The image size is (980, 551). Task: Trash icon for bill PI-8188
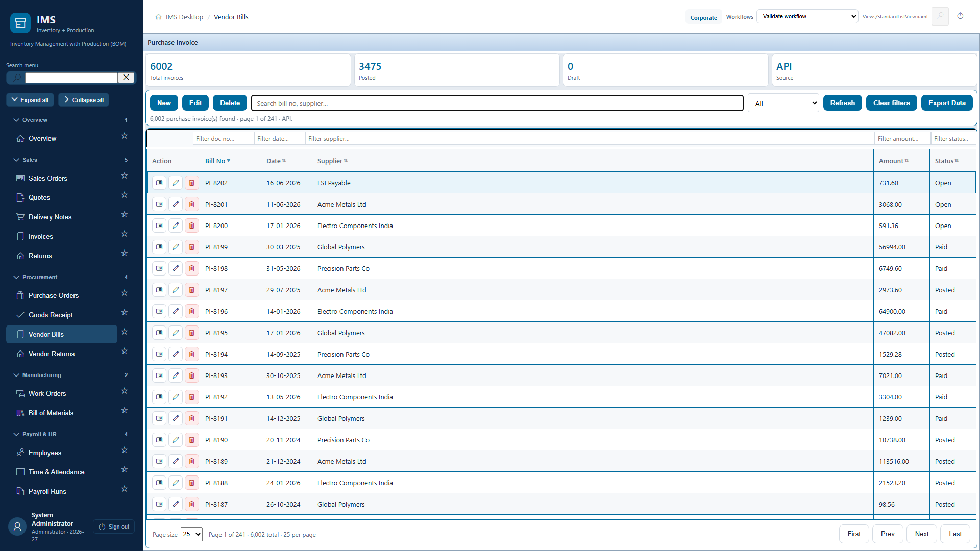192,483
